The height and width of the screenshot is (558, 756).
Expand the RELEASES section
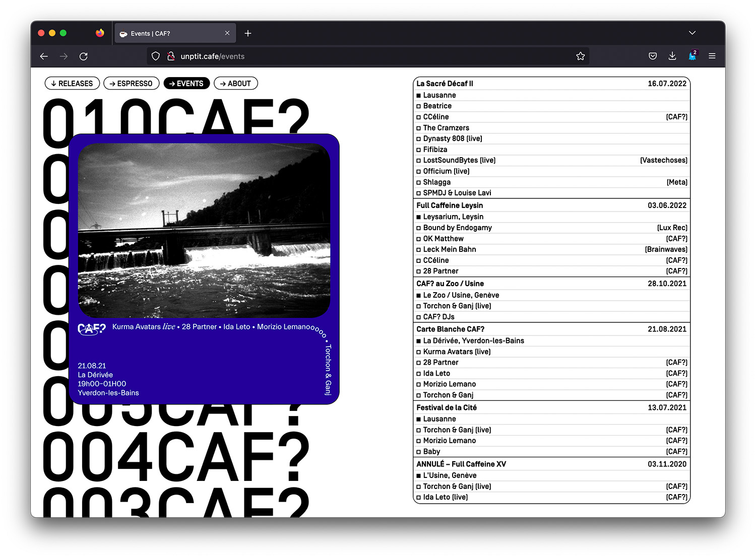72,84
